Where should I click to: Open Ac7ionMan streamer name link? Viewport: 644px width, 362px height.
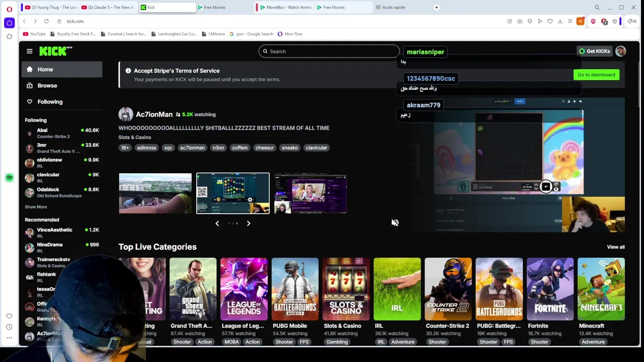tap(154, 115)
